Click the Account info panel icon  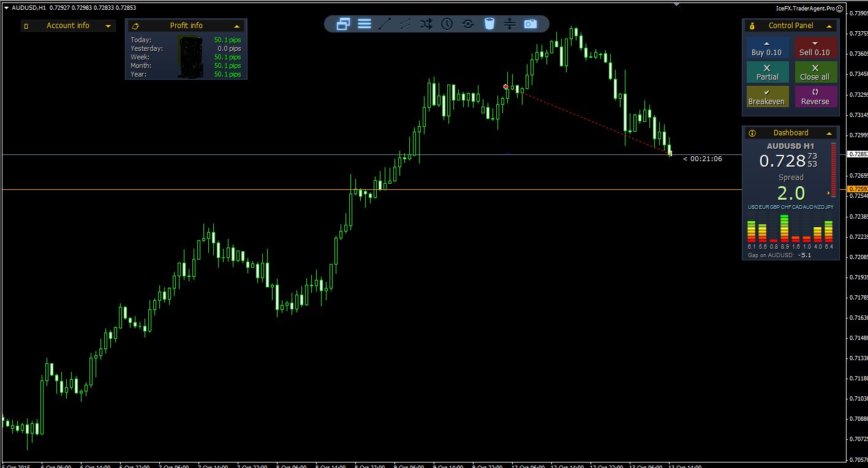tap(26, 26)
